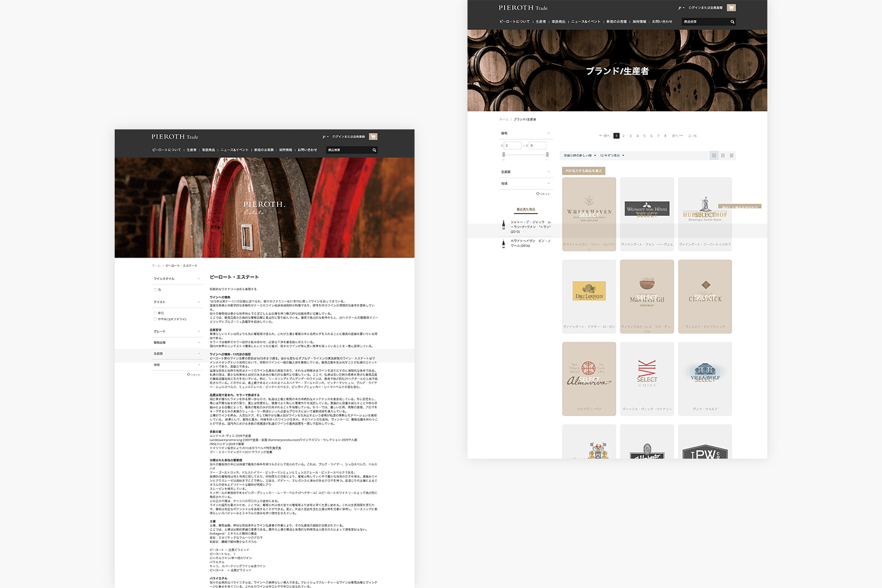Click the minimum price input field
The height and width of the screenshot is (588, 882).
click(513, 145)
